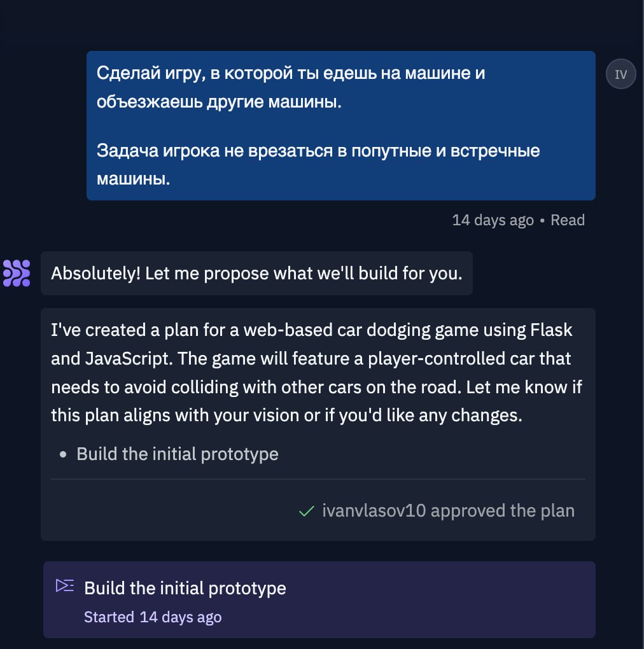Image resolution: width=644 pixels, height=649 pixels.
Task: Click the '14 days ago' message timestamp
Action: tap(493, 220)
